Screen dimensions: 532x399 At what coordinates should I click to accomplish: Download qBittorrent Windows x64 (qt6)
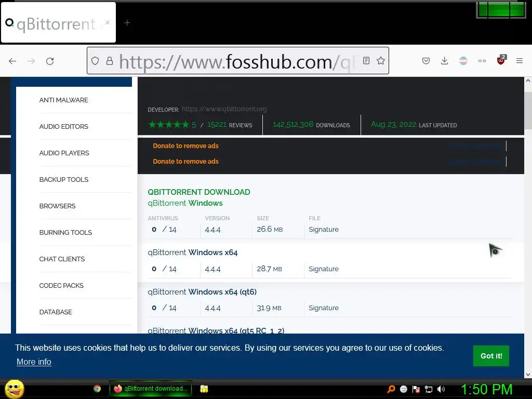(x=202, y=292)
